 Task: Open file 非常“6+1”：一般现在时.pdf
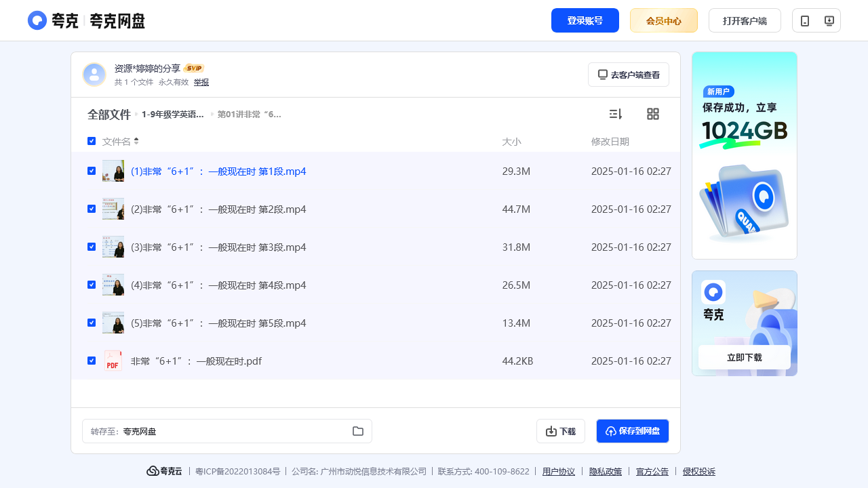coord(196,361)
